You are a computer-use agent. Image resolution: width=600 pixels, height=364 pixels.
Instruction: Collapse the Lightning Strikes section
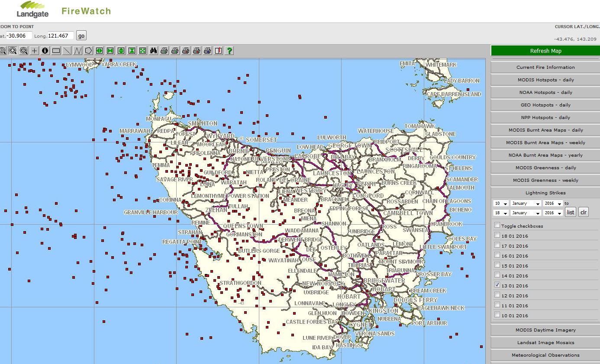point(545,193)
